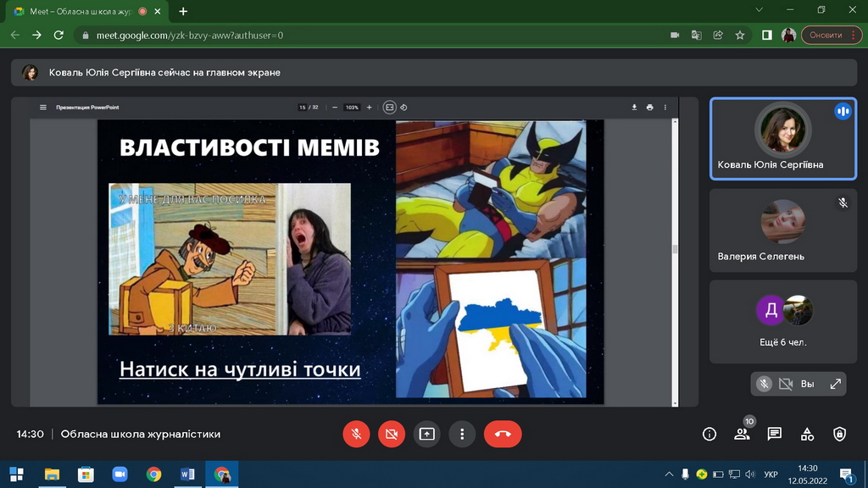Click the camera permission icon in the address bar
The height and width of the screenshot is (488, 868).
(675, 36)
